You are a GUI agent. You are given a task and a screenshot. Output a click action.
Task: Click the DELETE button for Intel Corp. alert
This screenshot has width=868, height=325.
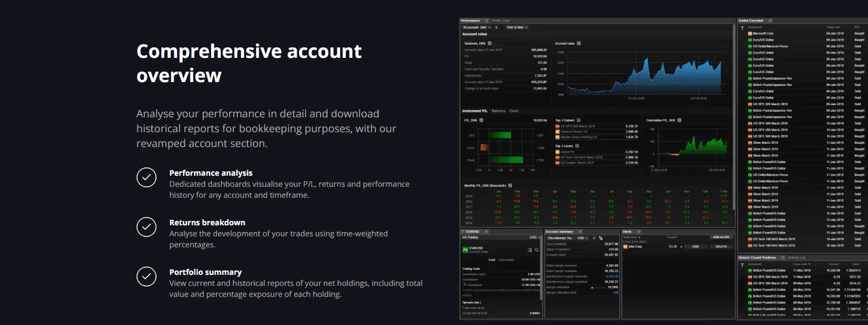721,247
